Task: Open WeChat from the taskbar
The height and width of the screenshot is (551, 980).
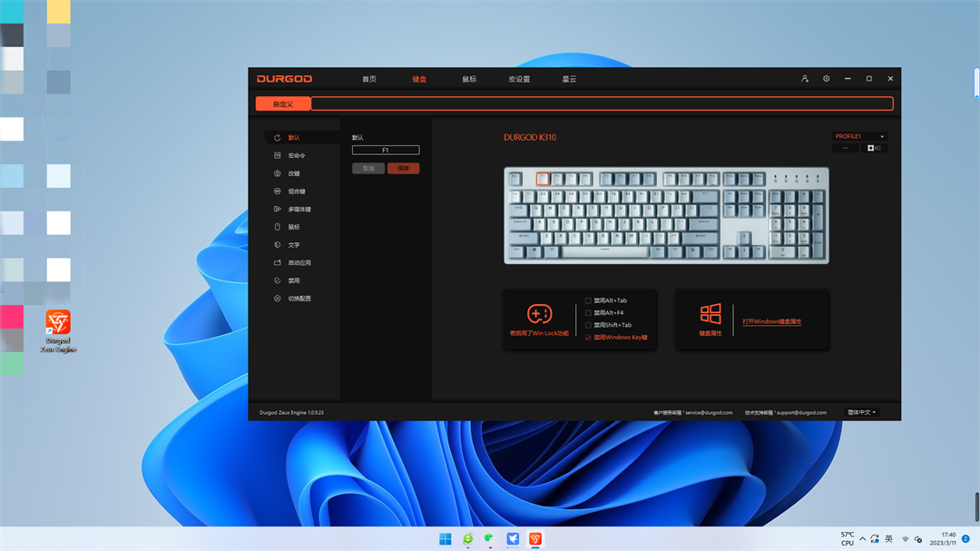Action: point(490,539)
